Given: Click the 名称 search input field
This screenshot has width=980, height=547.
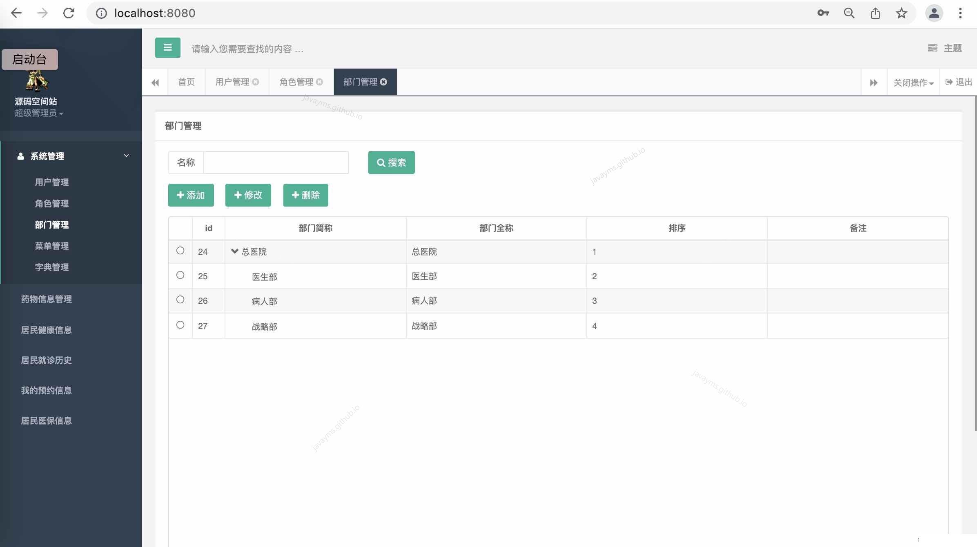Looking at the screenshot, I should (276, 162).
